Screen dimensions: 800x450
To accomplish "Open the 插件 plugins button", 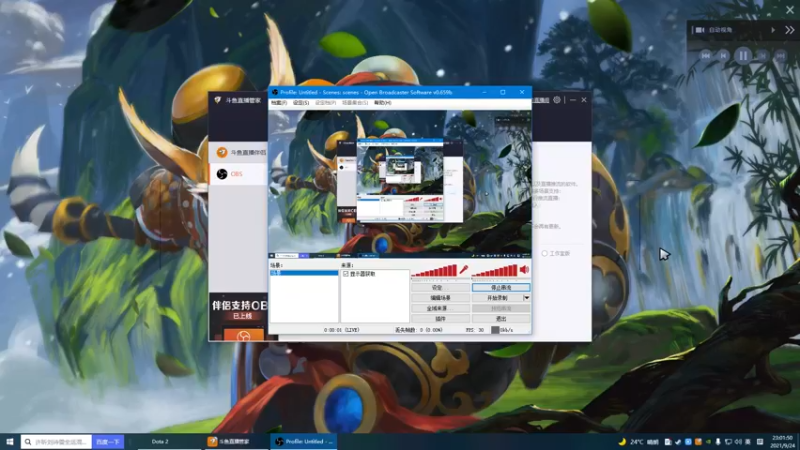I will point(440,319).
